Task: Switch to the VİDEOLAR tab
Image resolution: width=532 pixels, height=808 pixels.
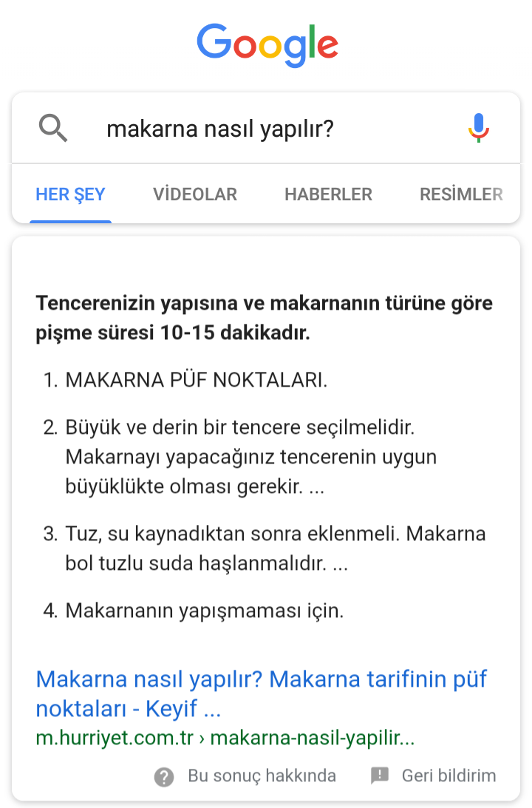Action: (194, 194)
